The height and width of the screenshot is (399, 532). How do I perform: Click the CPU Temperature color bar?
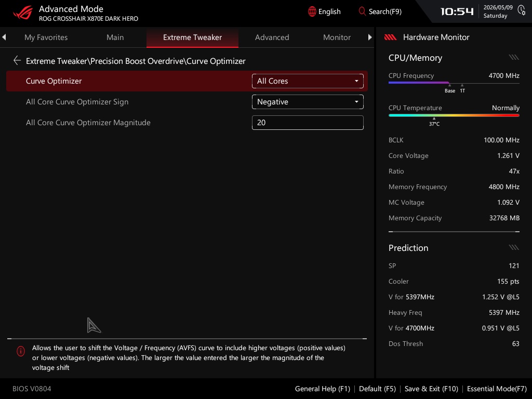tap(454, 115)
